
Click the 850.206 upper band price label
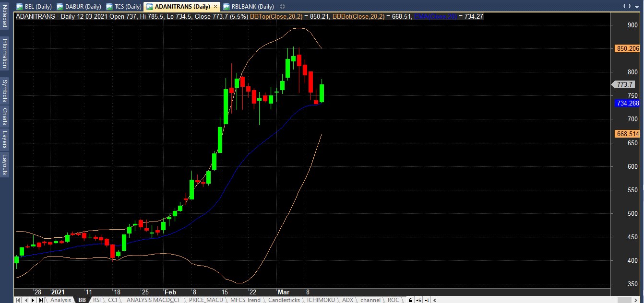627,48
